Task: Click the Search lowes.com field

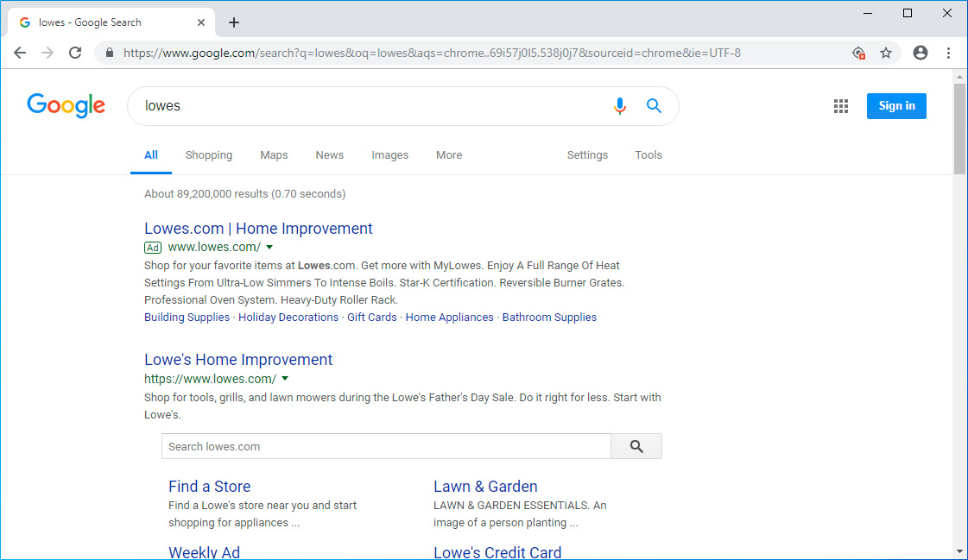Action: (387, 446)
